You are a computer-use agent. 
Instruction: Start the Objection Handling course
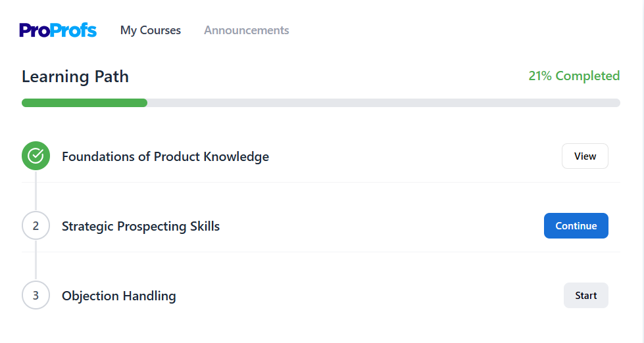[585, 296]
